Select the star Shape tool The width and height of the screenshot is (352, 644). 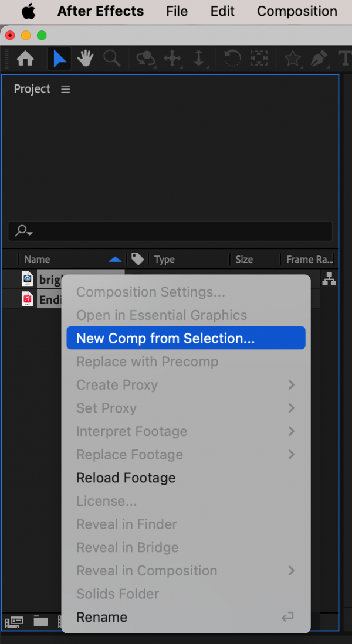point(292,59)
